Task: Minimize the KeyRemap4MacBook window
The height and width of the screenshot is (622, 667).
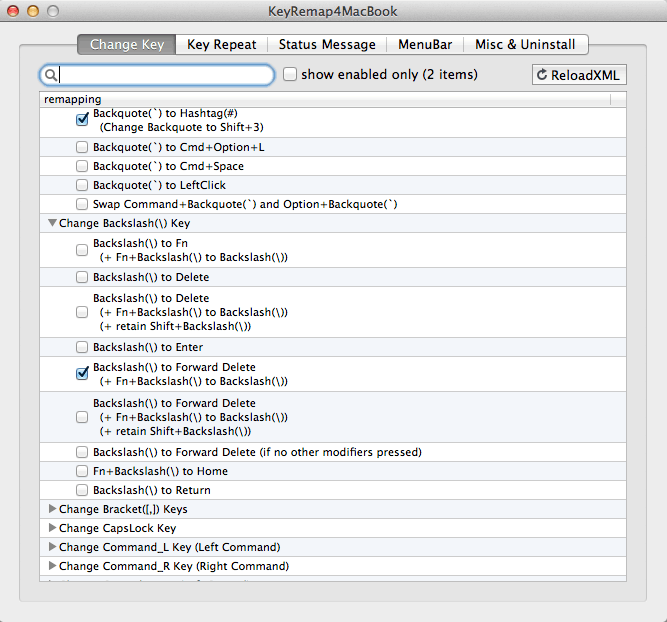Action: [33, 11]
